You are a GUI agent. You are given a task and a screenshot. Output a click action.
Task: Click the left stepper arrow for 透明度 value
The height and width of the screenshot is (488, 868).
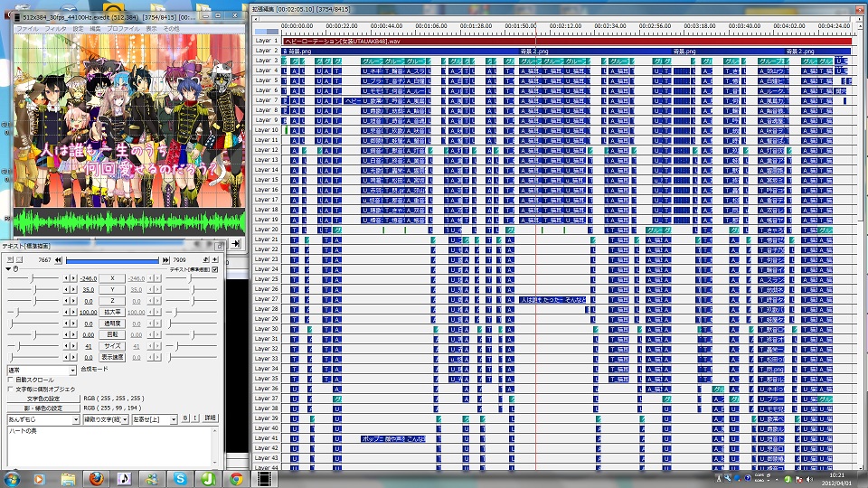(67, 324)
